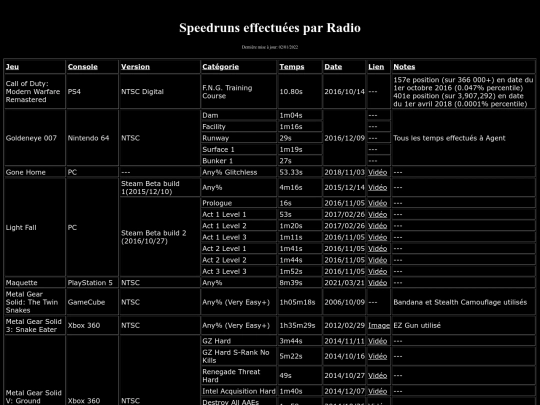Open Vidéo link for GZ Hard S-Rank No Kills
Screen dimensions: 540x405
coord(377,356)
